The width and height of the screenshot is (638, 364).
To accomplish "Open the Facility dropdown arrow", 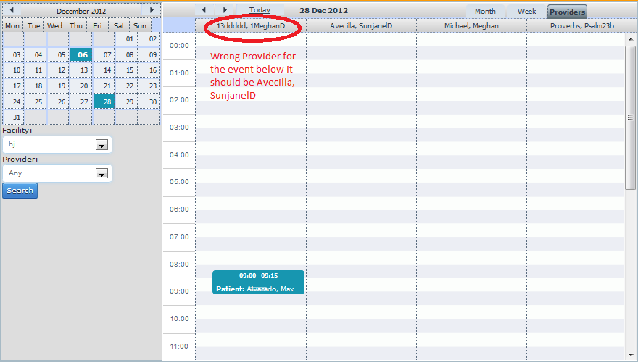I will click(x=101, y=145).
